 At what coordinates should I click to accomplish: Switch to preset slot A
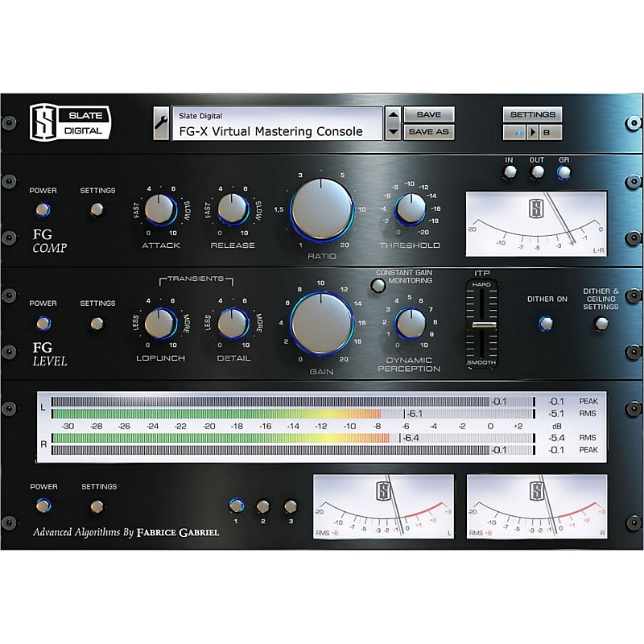514,131
